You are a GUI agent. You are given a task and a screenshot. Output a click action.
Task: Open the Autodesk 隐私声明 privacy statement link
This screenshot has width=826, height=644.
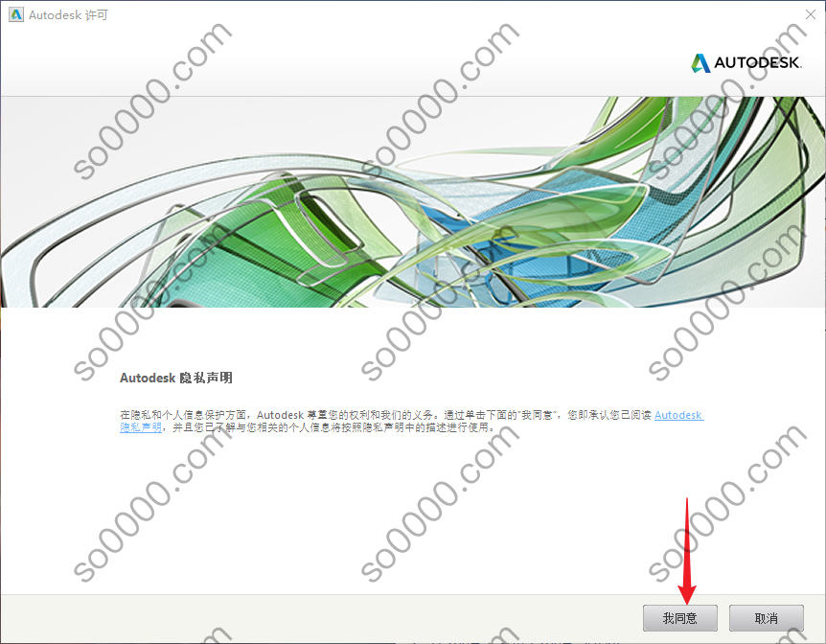coord(678,415)
